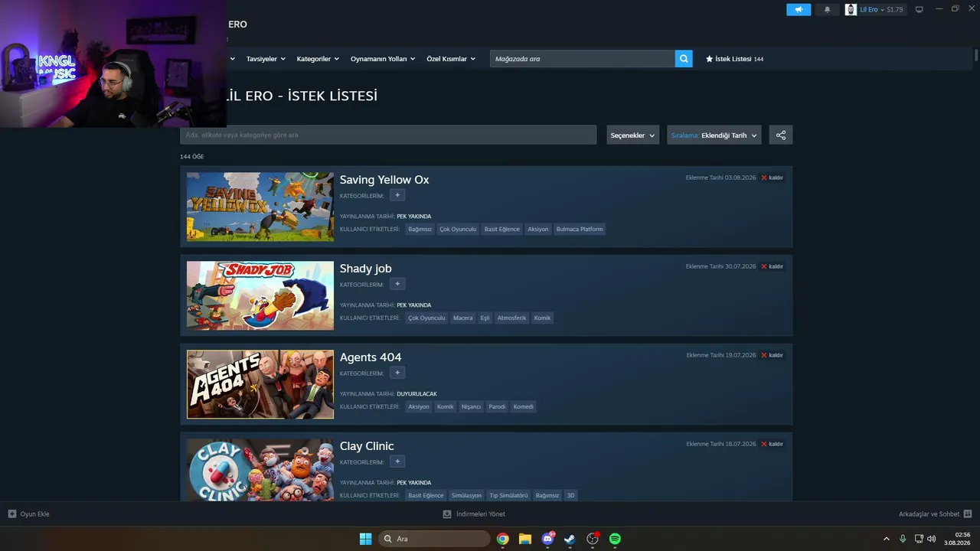Click the system tray microphone icon
This screenshot has width=980, height=551.
[903, 539]
